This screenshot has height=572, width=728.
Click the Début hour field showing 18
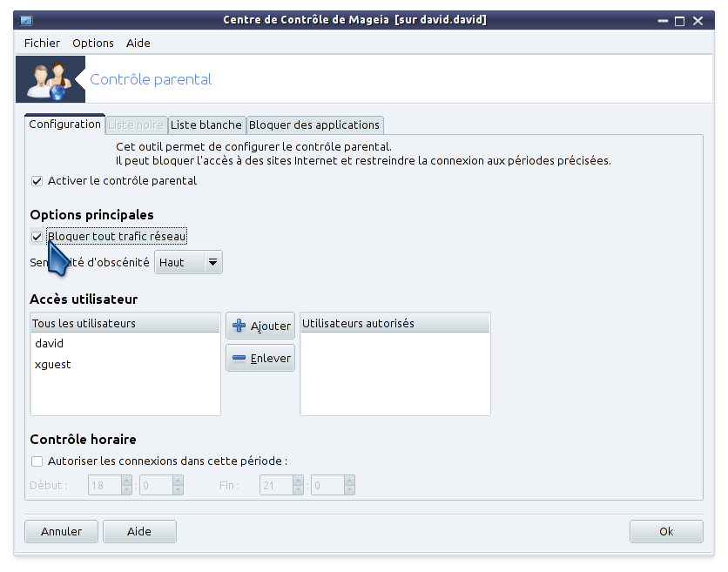(104, 485)
